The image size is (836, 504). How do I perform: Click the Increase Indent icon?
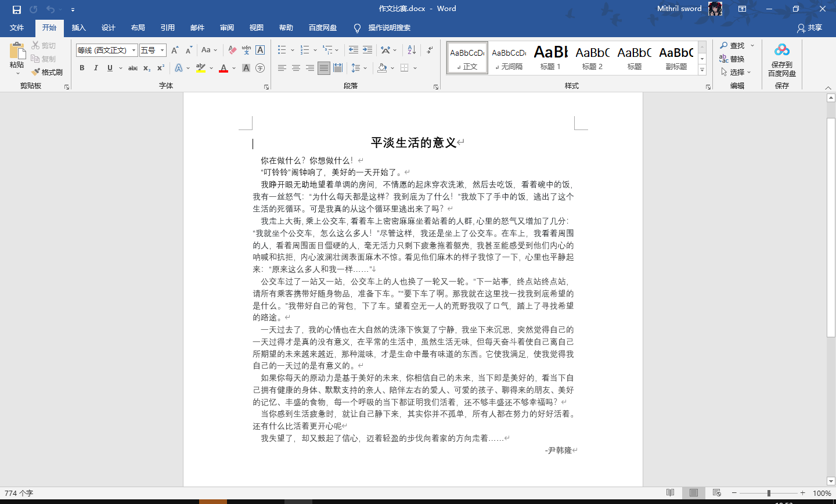point(367,50)
